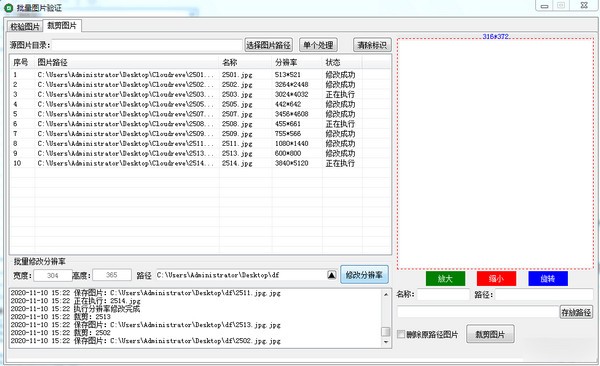Select the row for 2514.jpg
This screenshot has height=366, width=600.
tap(201, 163)
